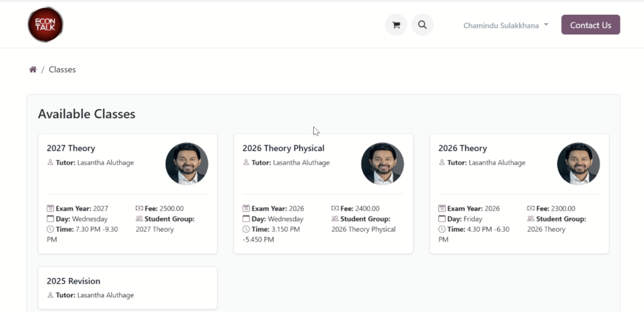644x328 pixels.
Task: Click tutor photo in 2027 Theory card
Action: click(187, 164)
